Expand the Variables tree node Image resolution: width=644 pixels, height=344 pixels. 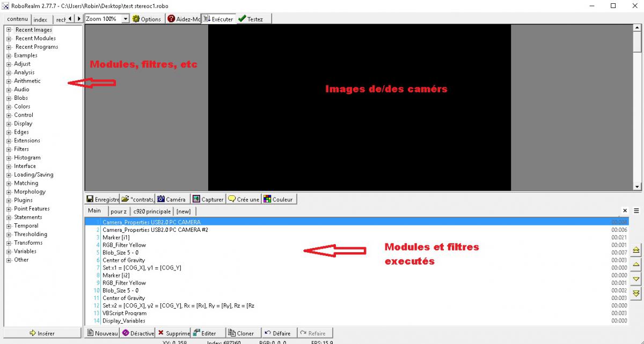(9, 252)
